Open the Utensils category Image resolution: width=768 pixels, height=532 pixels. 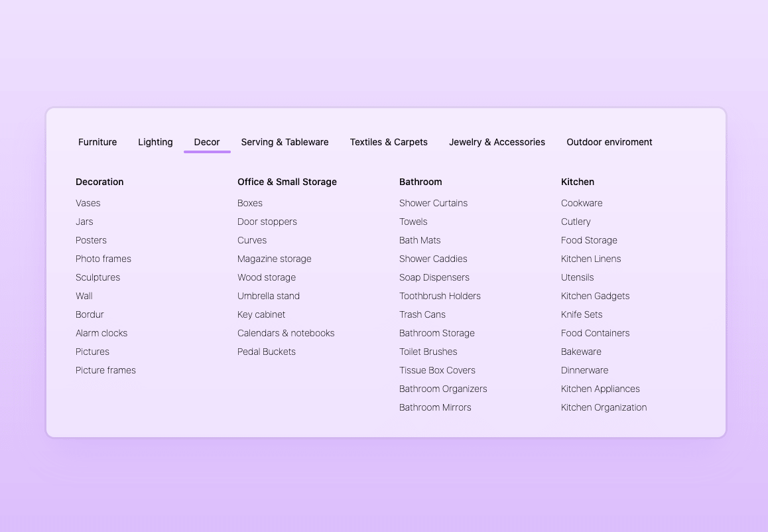pyautogui.click(x=577, y=277)
